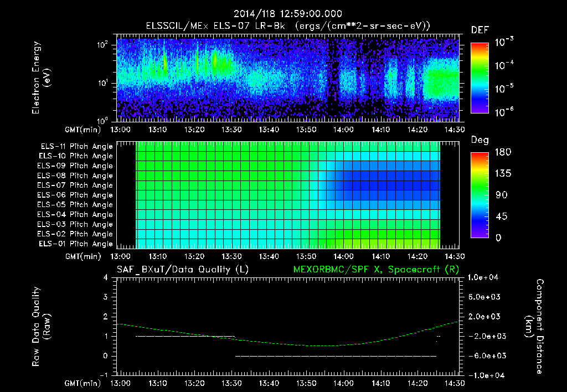Click the GMT(min) label under the data quality plot

[83, 383]
